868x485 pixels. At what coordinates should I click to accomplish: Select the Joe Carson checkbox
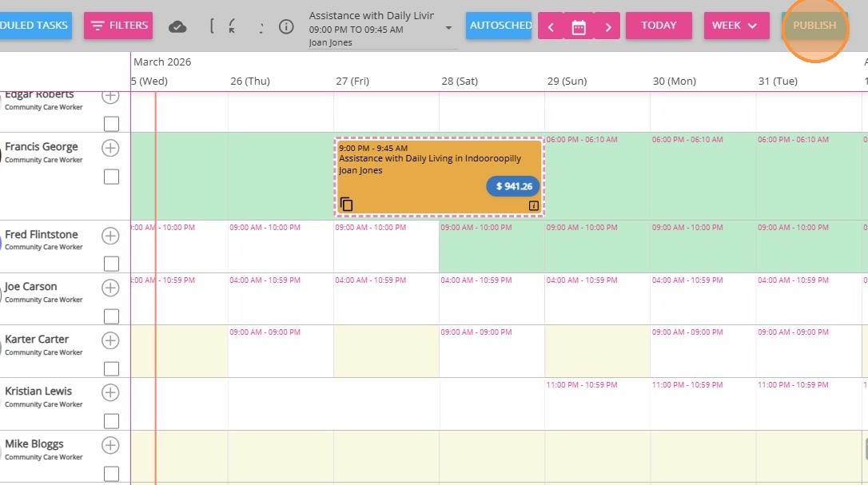(x=111, y=316)
